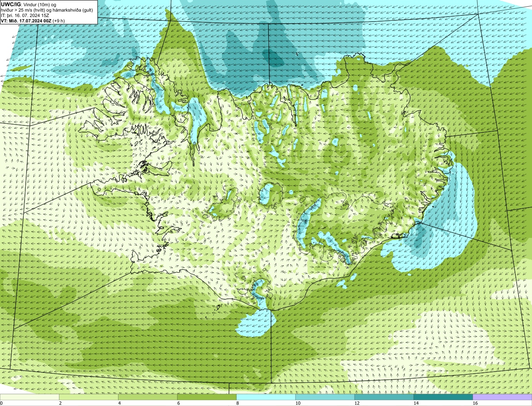Click the 6–8 m/s olive green swatch

[x=207, y=397]
